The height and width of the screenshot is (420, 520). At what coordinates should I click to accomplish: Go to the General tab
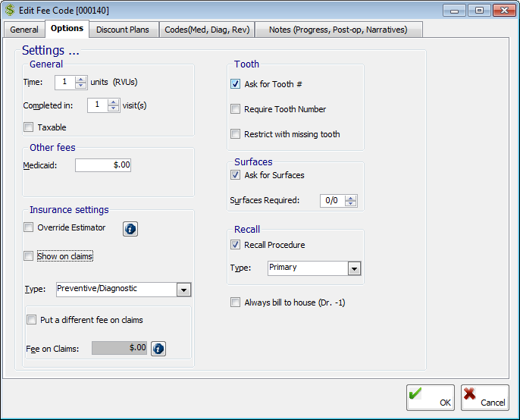24,30
